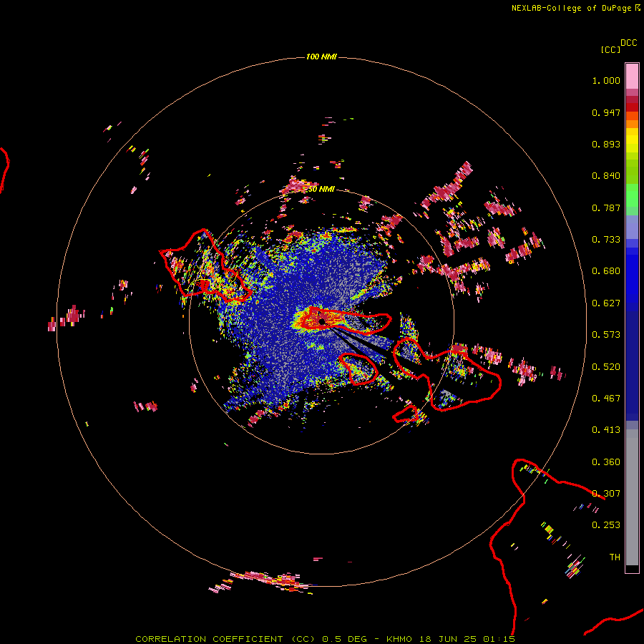Viewport: 644px width, 644px height.
Task: Click the DCC legend heading
Action: pyautogui.click(x=629, y=43)
